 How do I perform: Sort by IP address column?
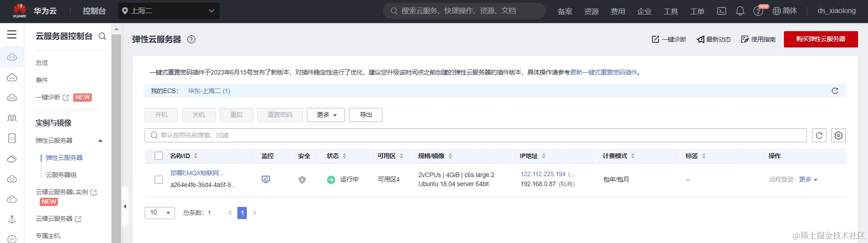point(544,156)
